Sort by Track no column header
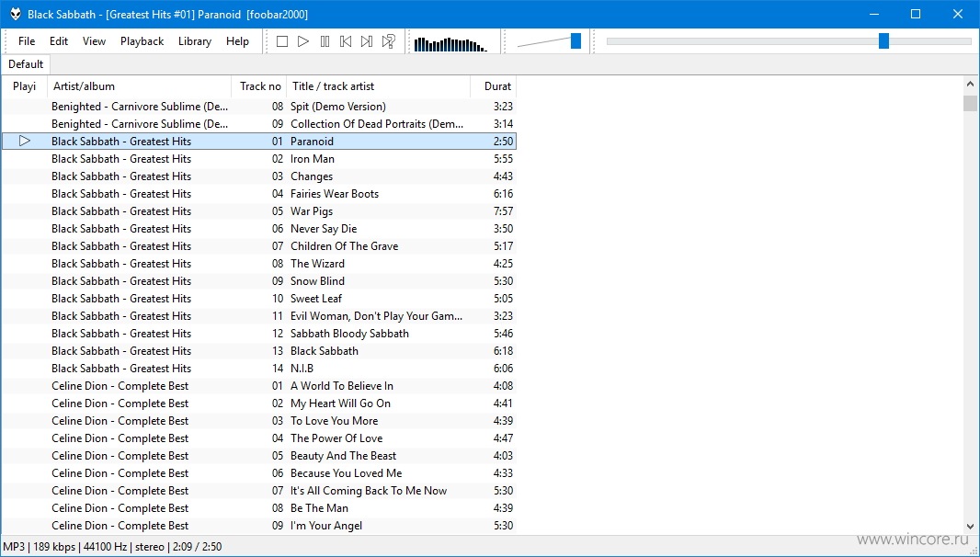 click(x=259, y=86)
